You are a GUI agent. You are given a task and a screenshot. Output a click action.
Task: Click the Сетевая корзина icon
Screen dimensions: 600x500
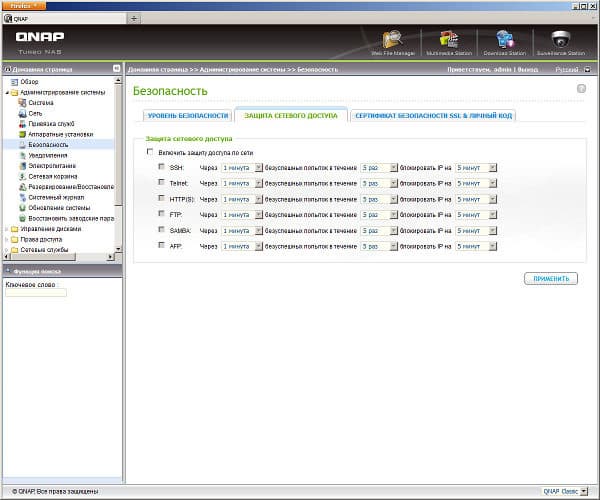coord(22,176)
